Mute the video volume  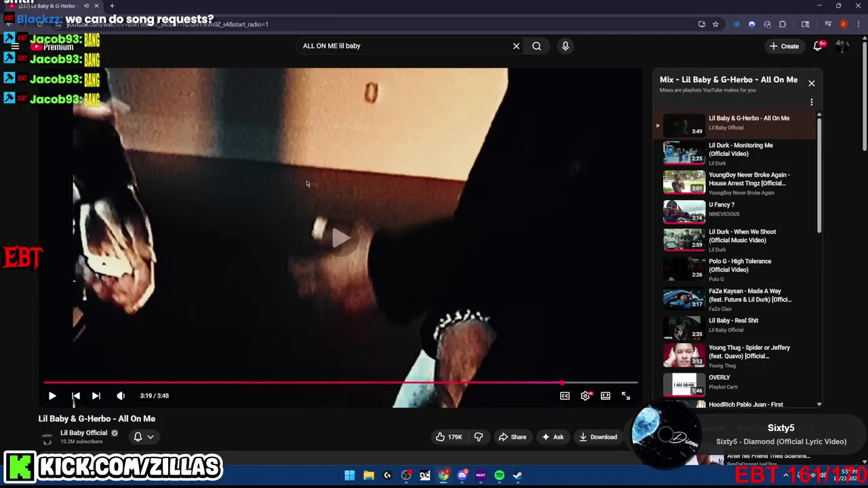[121, 396]
